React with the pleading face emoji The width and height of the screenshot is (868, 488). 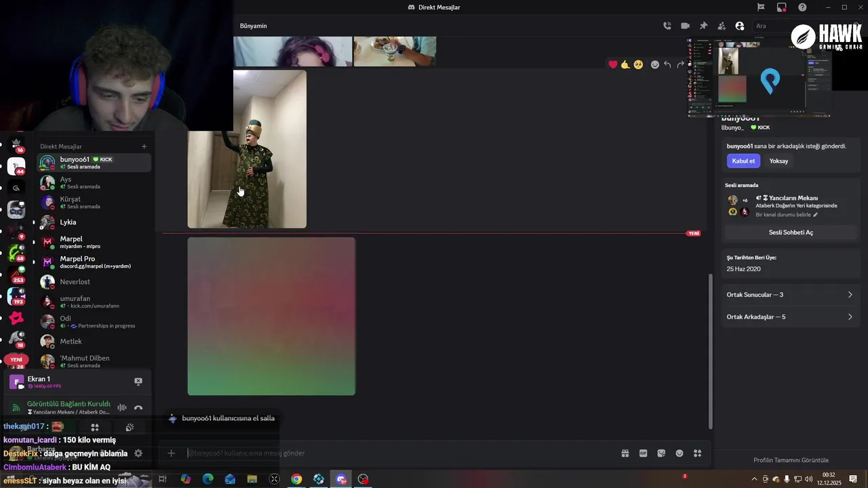(638, 64)
